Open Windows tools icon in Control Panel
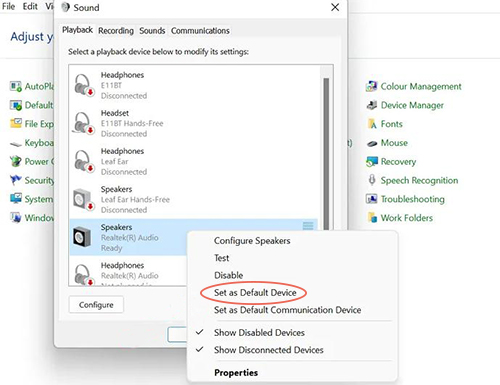The height and width of the screenshot is (385, 500). point(16,218)
